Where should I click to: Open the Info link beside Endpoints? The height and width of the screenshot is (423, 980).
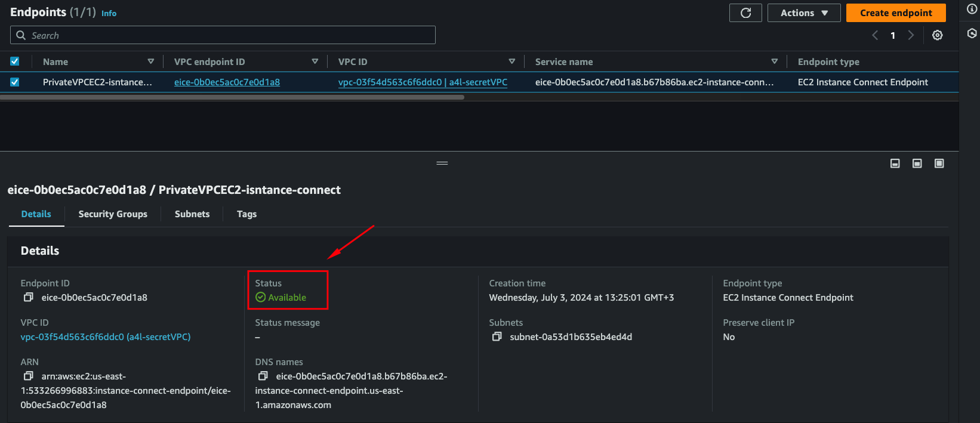click(109, 13)
